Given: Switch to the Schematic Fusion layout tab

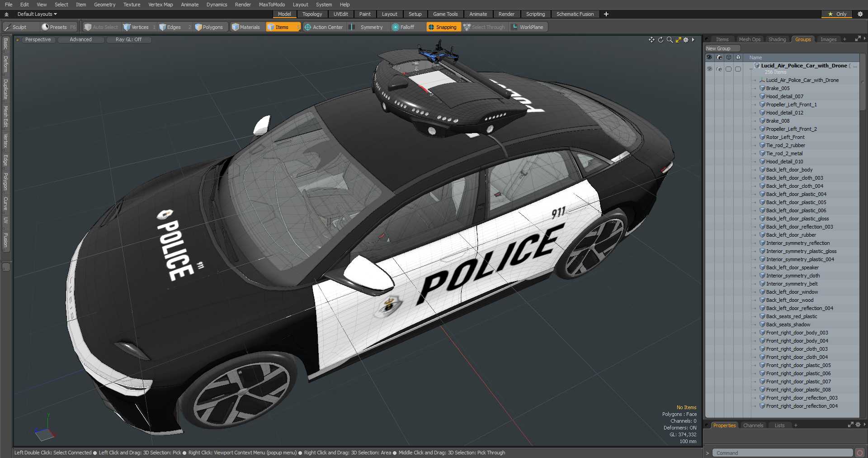Looking at the screenshot, I should point(575,14).
